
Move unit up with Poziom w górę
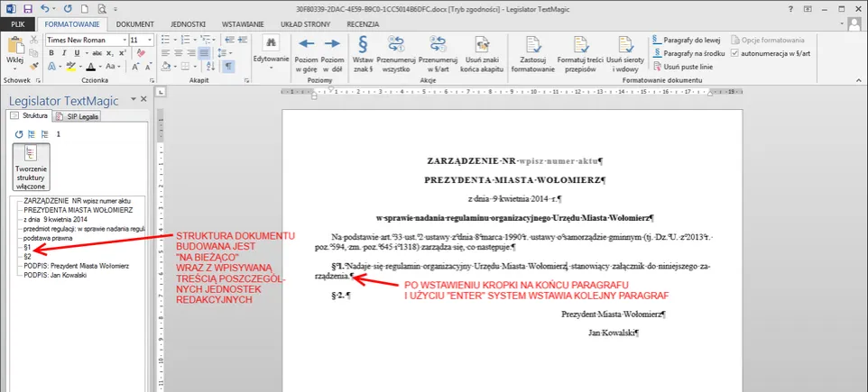(x=306, y=54)
